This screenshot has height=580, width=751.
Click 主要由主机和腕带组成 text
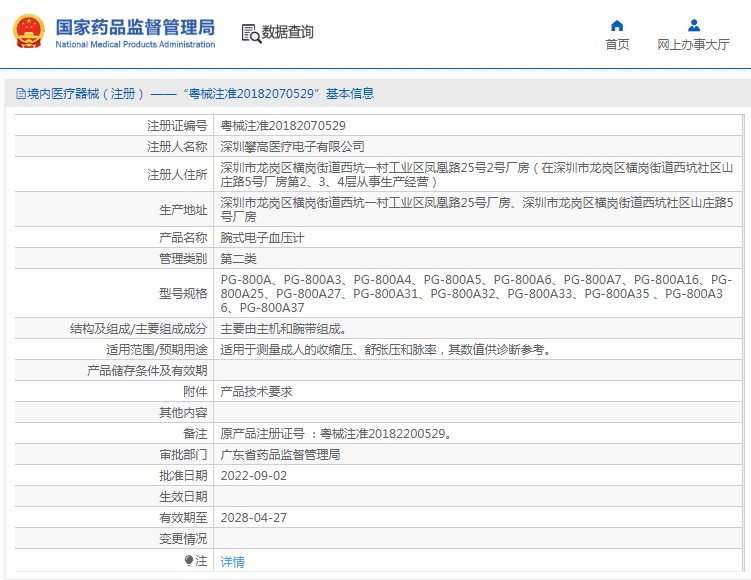point(283,329)
